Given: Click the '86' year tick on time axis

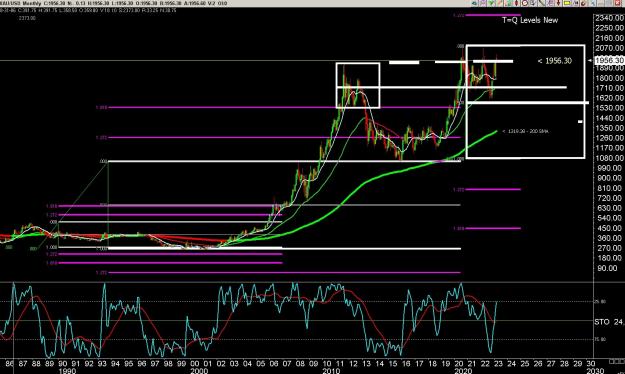Looking at the screenshot, I should (x=10, y=364).
